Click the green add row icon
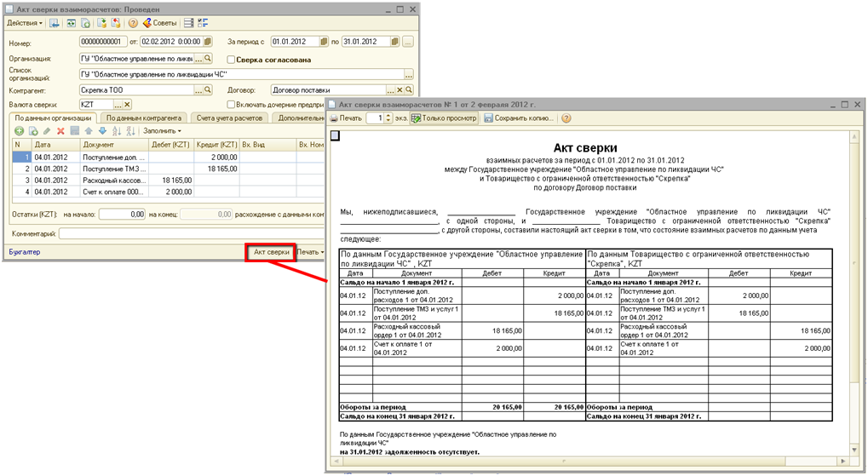Screen dimensions: 868x476 [x=20, y=131]
